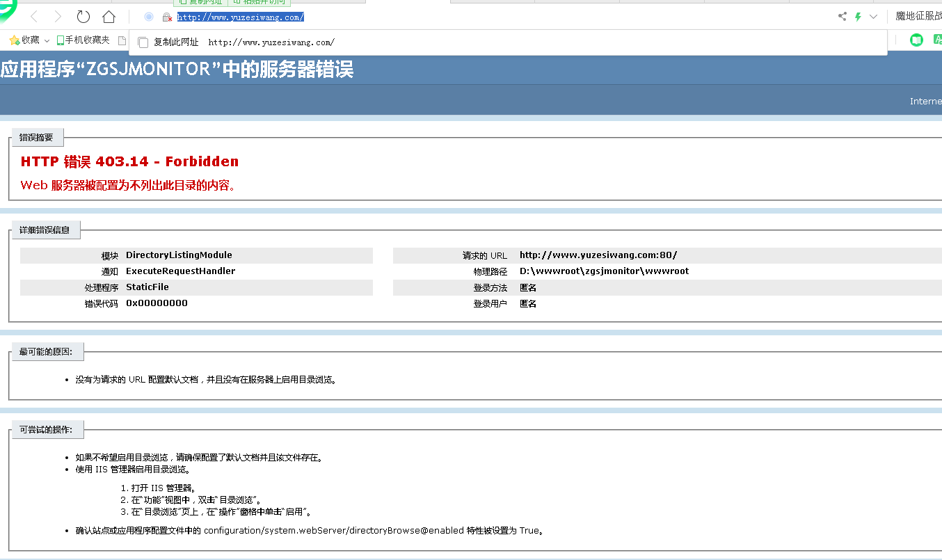Viewport: 942px width, 560px height.
Task: Open the 粘贴并访问 menu option
Action: 259,2
